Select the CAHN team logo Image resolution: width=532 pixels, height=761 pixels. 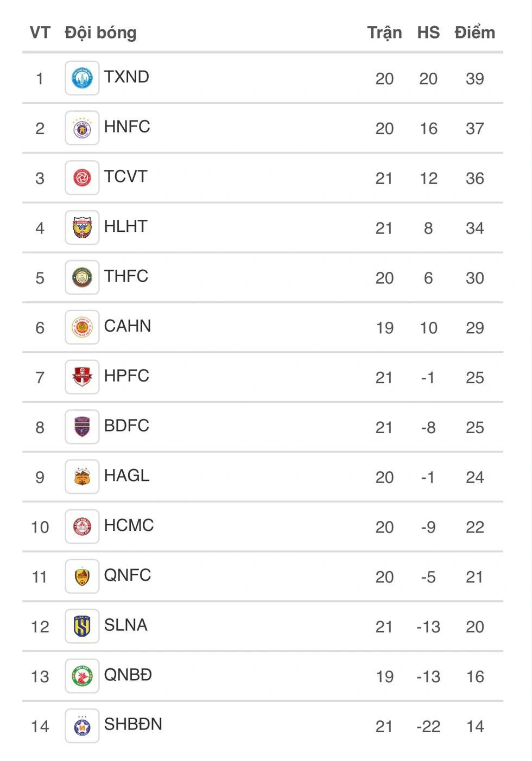coord(82,327)
